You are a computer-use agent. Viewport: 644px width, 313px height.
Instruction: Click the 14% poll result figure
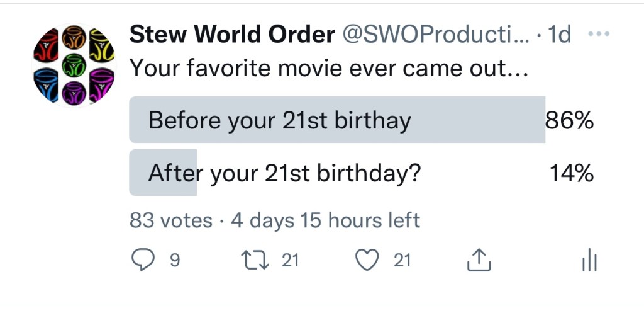pos(572,173)
